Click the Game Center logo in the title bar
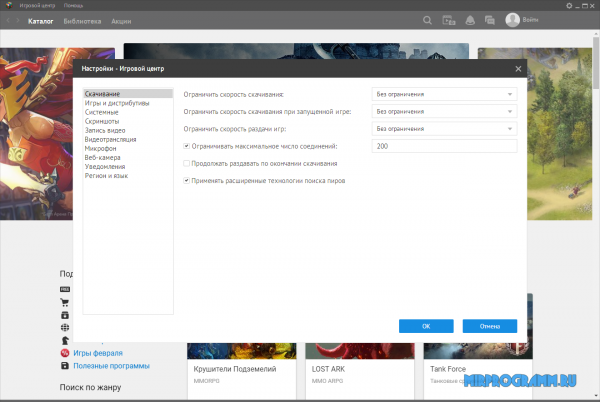Image resolution: width=600 pixels, height=402 pixels. click(9, 5)
